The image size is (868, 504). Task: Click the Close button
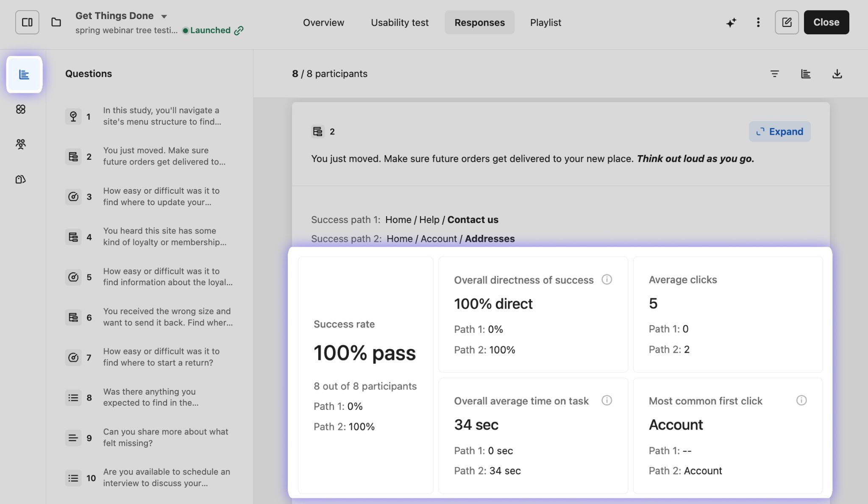click(826, 22)
